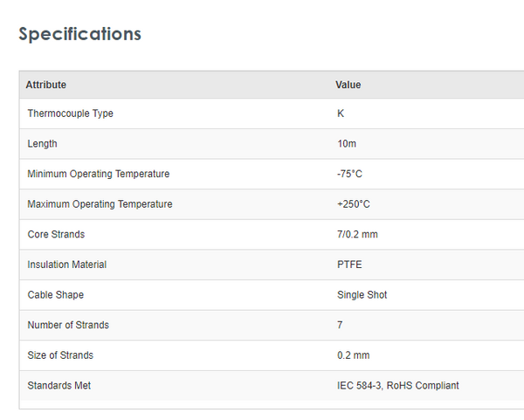Screen dimensions: 524x420
Task: Select the Number of Strands label
Action: (x=68, y=325)
